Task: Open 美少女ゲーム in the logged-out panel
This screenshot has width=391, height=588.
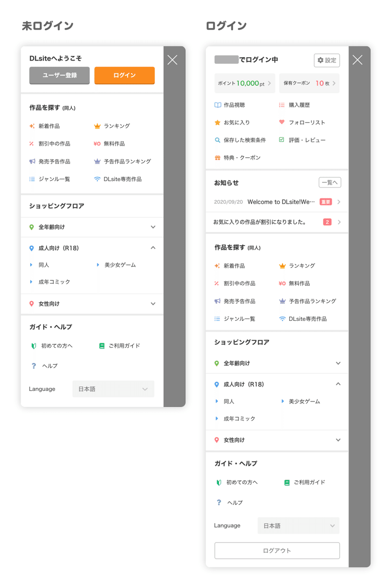Action: [x=120, y=265]
